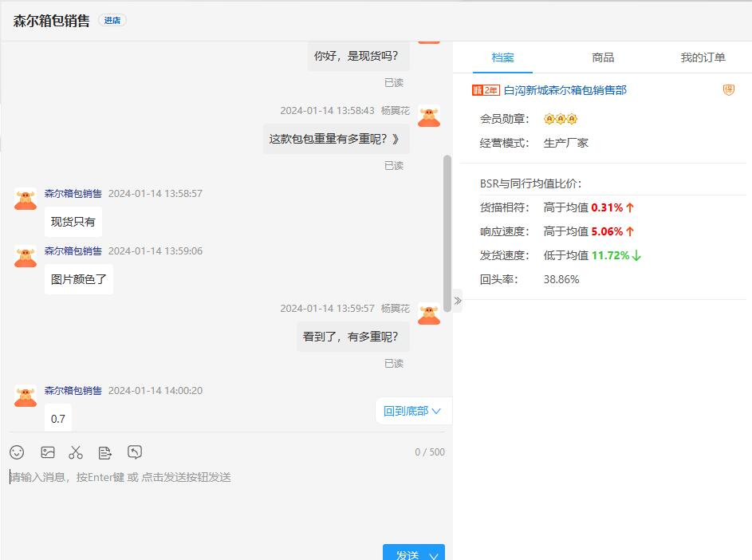The image size is (752, 560).
Task: Click 杨興花 avatar beside 看到了 message
Action: (x=429, y=314)
